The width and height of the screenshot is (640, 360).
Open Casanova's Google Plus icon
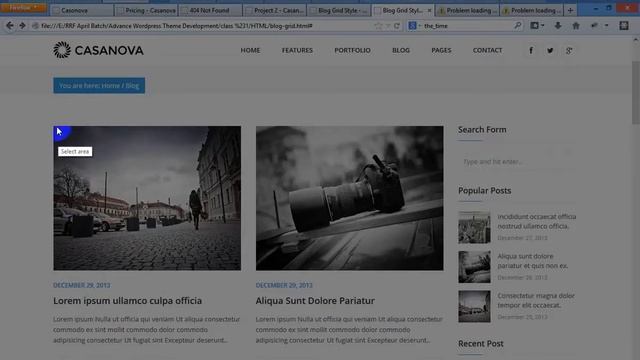pyautogui.click(x=569, y=51)
